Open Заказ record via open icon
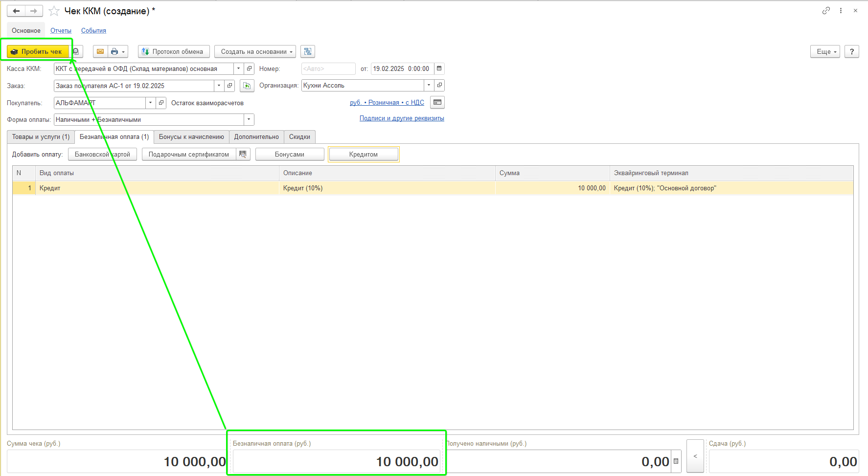The height and width of the screenshot is (476, 868). click(x=230, y=86)
